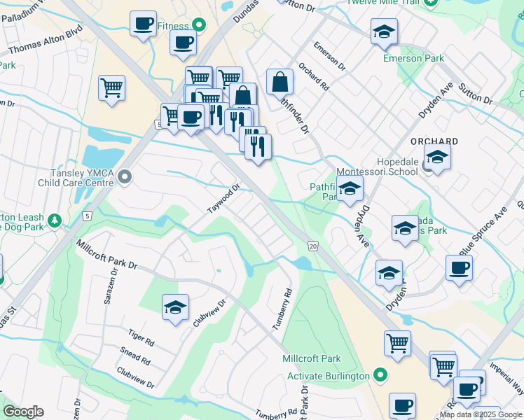Select the ORCHARD neighbourhood label
The height and width of the screenshot is (420, 524).
coord(434,141)
